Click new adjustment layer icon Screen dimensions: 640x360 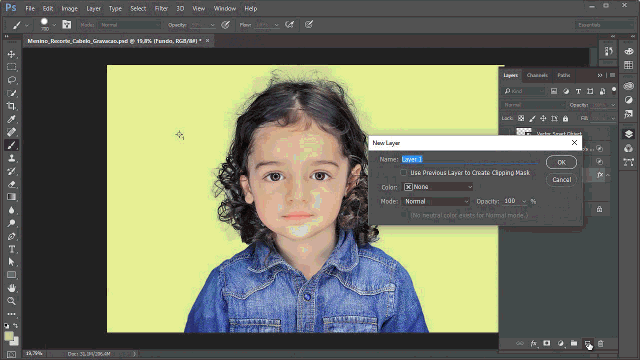tap(560, 344)
